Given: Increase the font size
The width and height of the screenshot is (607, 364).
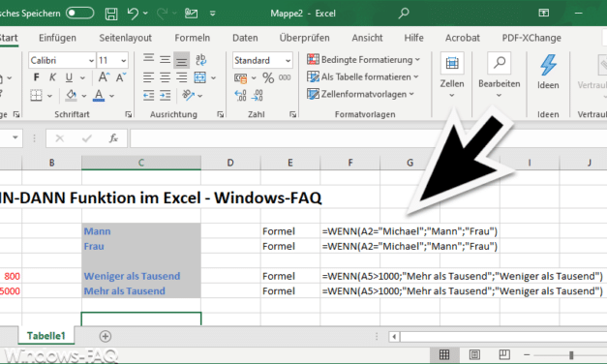Looking at the screenshot, I should pyautogui.click(x=104, y=77).
